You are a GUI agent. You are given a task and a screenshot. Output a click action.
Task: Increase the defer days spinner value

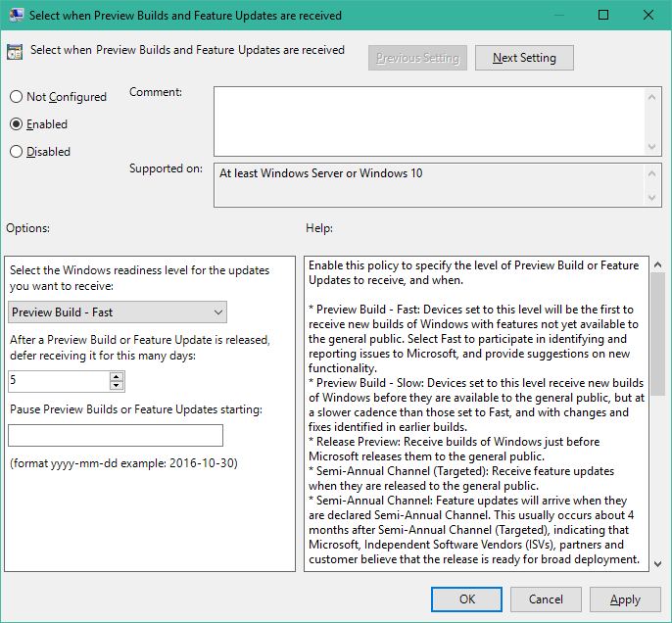pos(117,376)
